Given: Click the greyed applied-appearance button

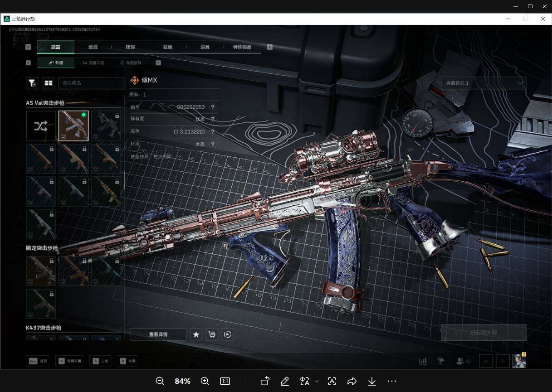Looking at the screenshot, I should point(484,333).
